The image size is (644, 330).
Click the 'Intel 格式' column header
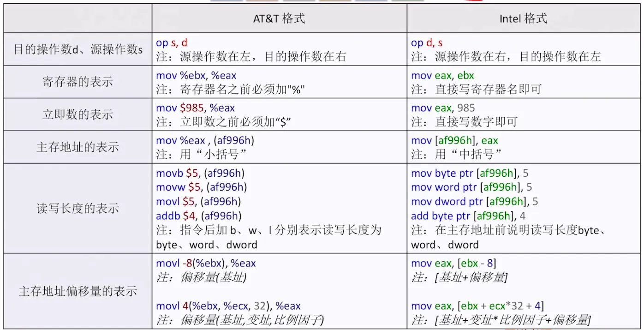coord(523,18)
